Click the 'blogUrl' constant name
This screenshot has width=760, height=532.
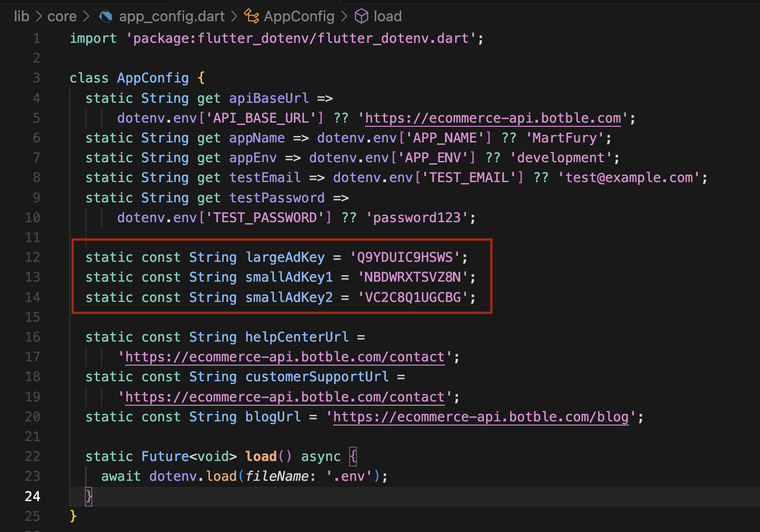point(273,417)
